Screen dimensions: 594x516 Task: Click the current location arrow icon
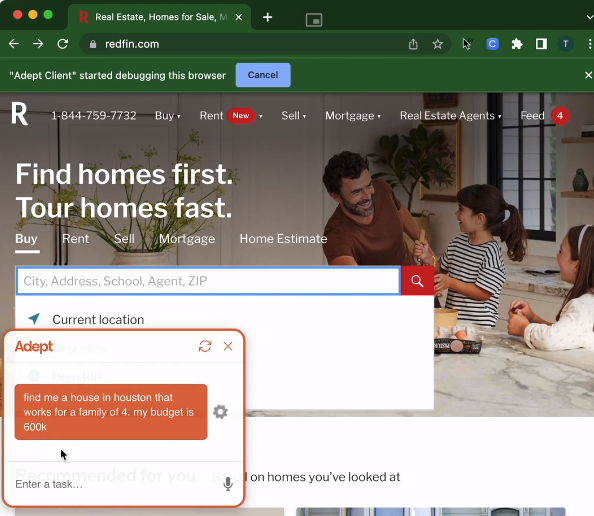click(x=34, y=319)
